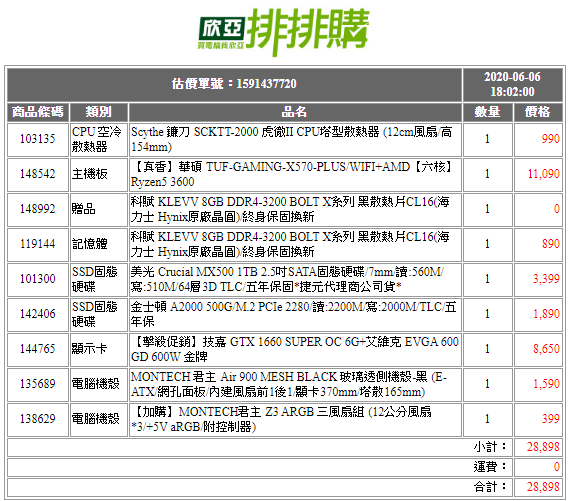Select product code 135689
The width and height of the screenshot is (569, 501).
click(38, 384)
